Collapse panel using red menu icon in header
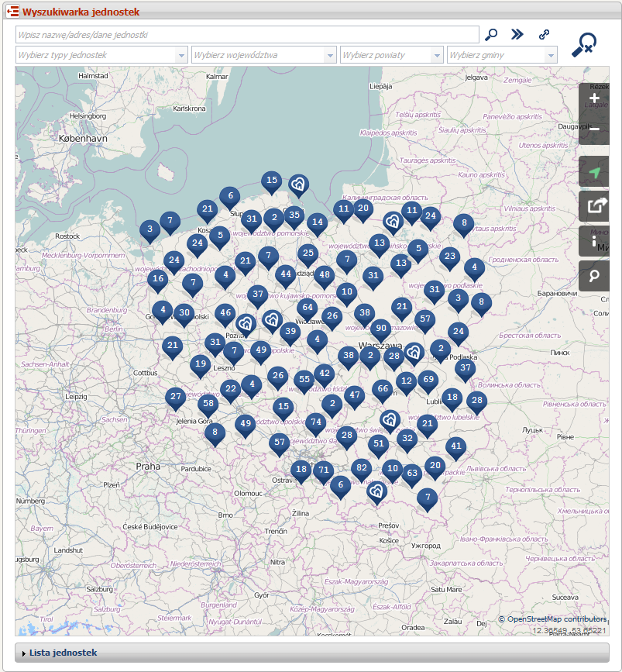Image resolution: width=622 pixels, height=672 pixels. coord(13,12)
